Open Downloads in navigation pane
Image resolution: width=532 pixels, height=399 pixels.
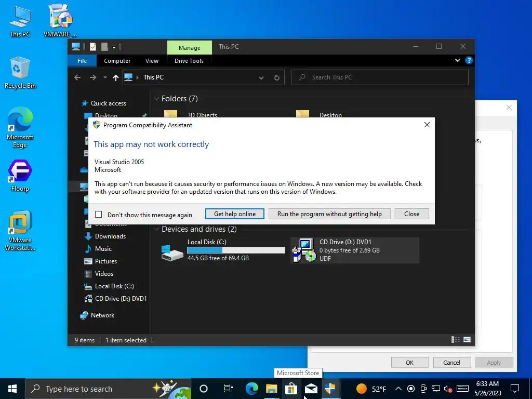pos(110,236)
